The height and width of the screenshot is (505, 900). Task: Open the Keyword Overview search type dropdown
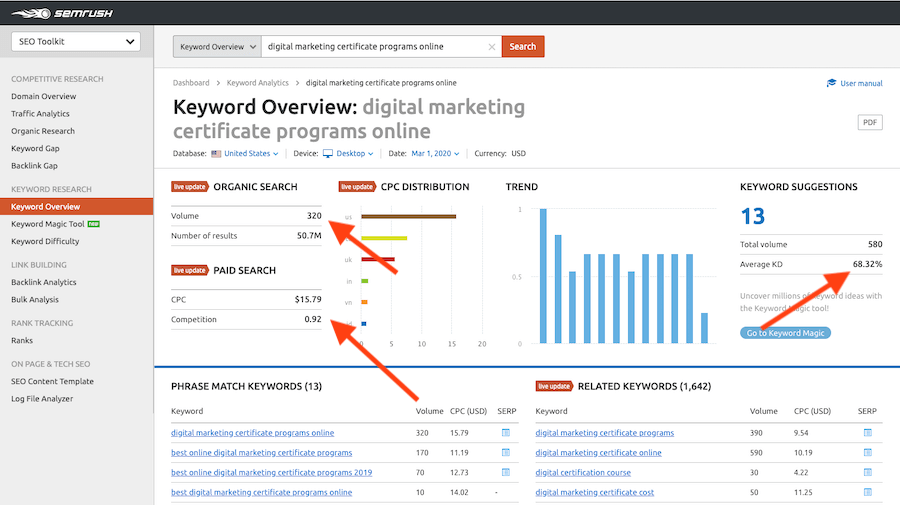(x=217, y=46)
